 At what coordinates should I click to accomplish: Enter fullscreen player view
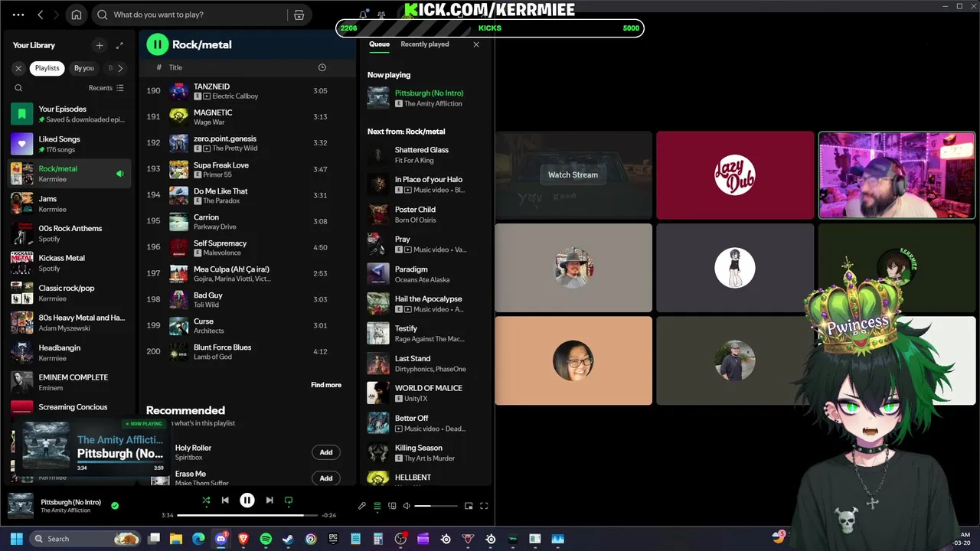click(x=484, y=506)
